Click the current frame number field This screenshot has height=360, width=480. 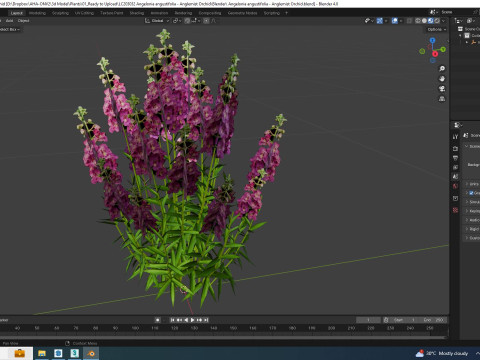pyautogui.click(x=368, y=320)
